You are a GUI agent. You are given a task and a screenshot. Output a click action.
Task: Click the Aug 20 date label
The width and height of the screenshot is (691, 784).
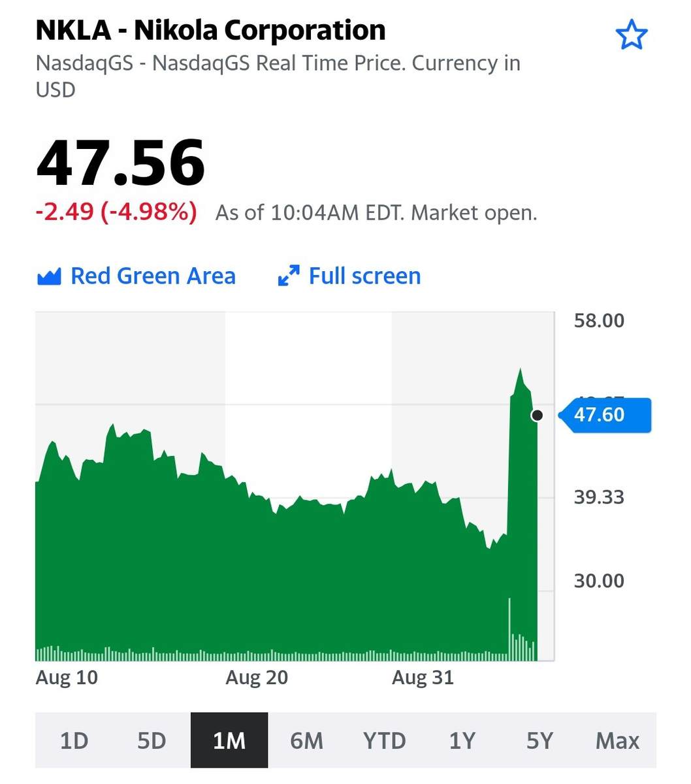click(257, 678)
